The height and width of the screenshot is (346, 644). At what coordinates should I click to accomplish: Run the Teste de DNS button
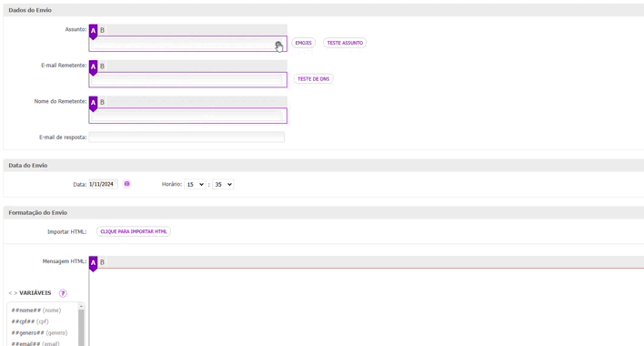pyautogui.click(x=314, y=79)
